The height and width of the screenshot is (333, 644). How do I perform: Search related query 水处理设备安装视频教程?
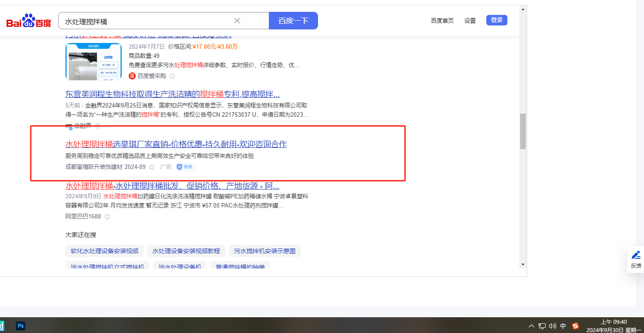(x=186, y=251)
